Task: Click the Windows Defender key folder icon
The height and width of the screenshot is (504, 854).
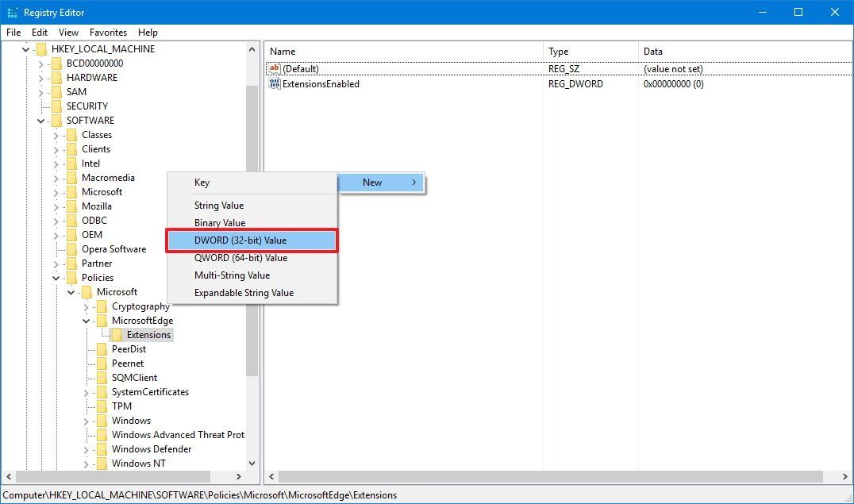Action: point(102,448)
